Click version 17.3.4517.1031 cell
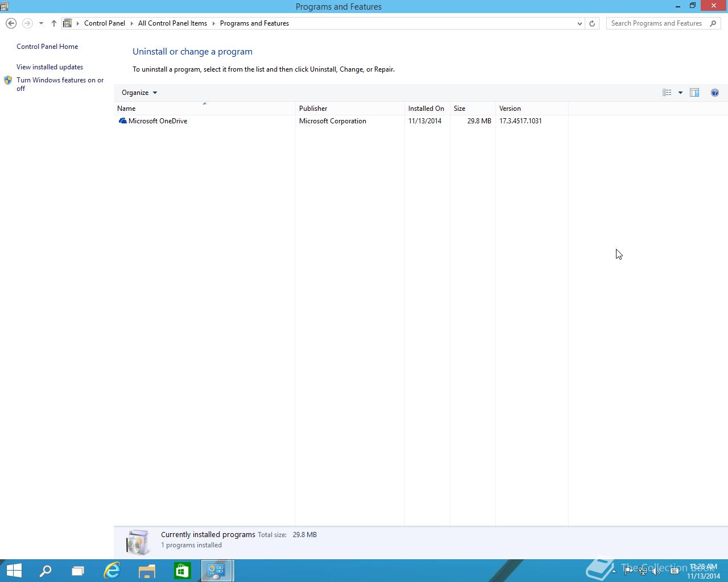Viewport: 728px width, 582px height. (520, 121)
